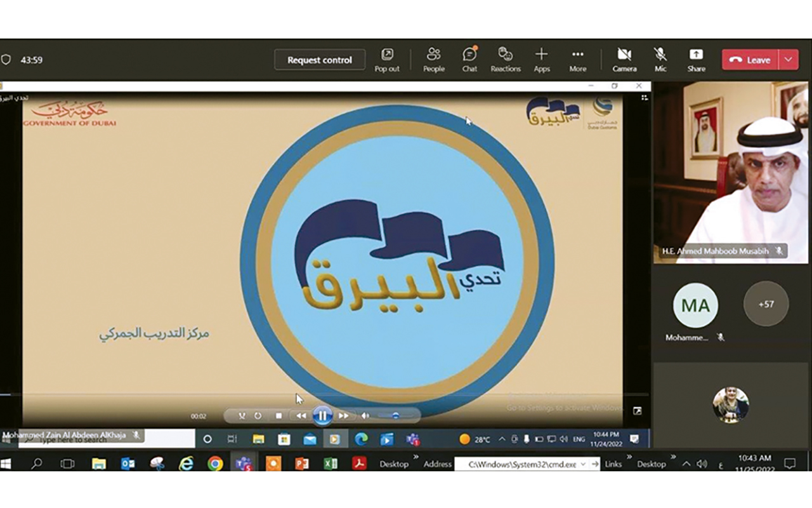This screenshot has height=508, width=812.
Task: Open the People participants panel
Action: pyautogui.click(x=434, y=60)
